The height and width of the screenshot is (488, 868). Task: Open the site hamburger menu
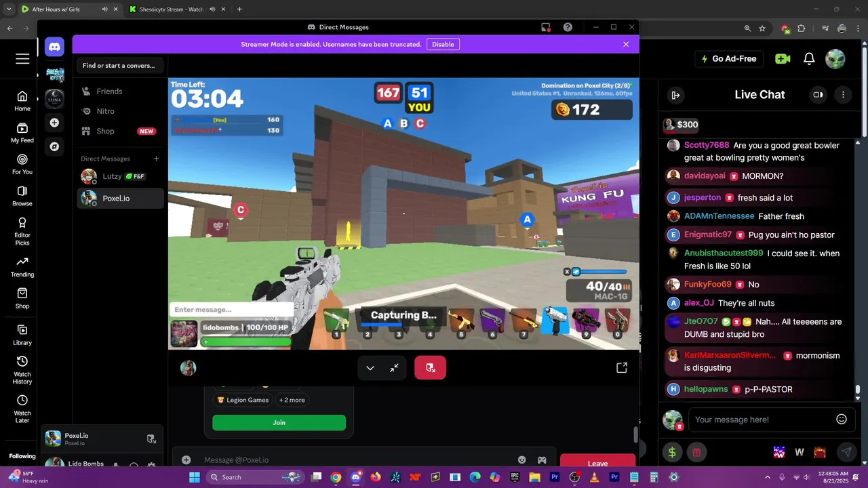[22, 59]
